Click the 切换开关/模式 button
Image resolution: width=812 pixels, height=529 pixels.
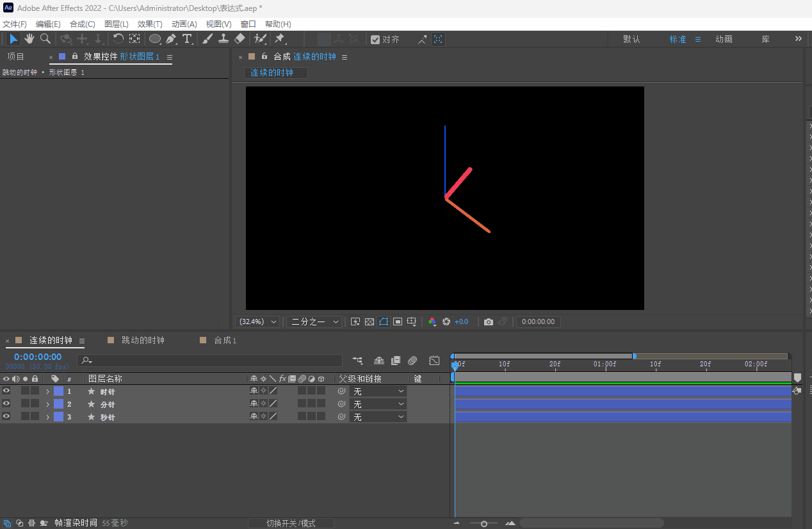[x=291, y=523]
